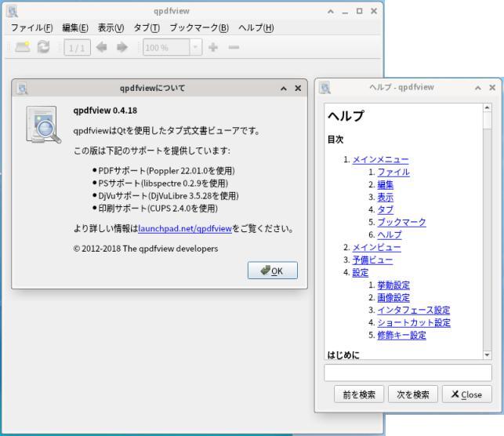Click the qpdfview 0.4.18 version text
The image size is (504, 436).
pos(105,111)
